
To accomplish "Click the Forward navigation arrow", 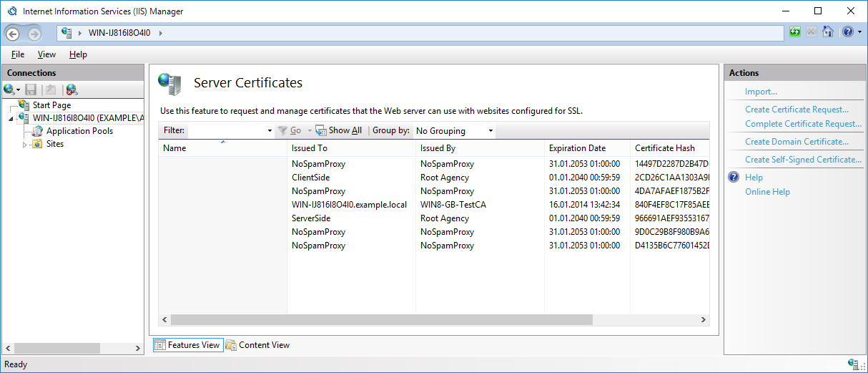I will coord(34,33).
